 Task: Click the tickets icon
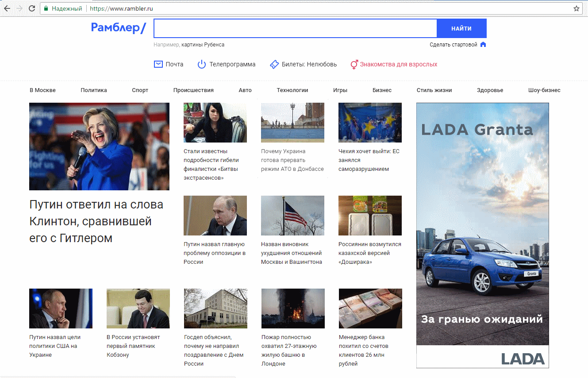274,64
